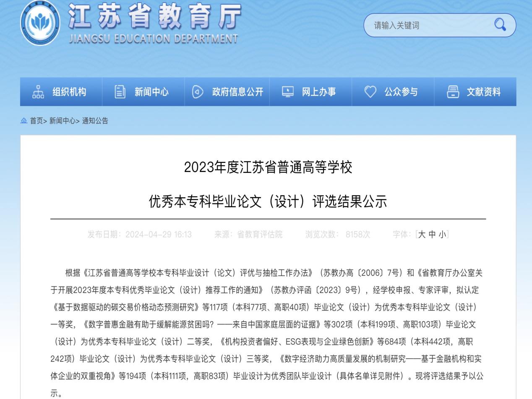Focus the keyword search input field
The width and height of the screenshot is (532, 399).
pos(428,25)
